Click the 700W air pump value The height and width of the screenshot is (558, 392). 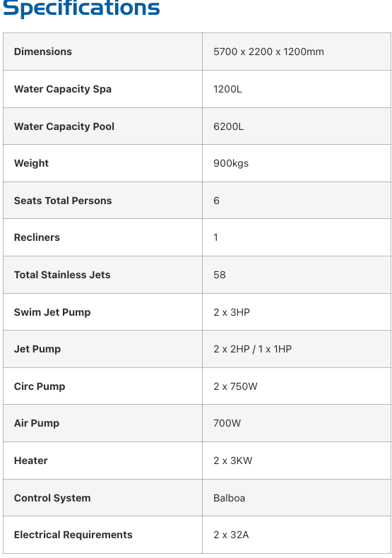click(x=227, y=423)
